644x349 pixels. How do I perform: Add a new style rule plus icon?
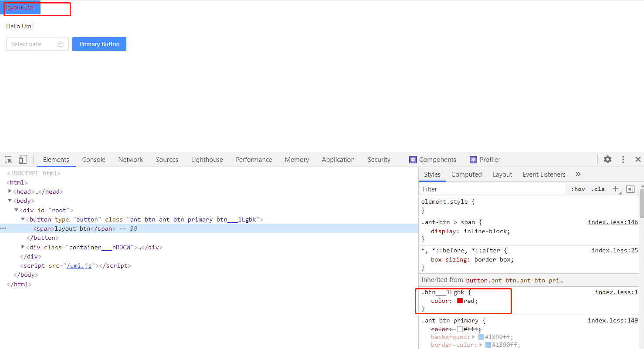[615, 189]
